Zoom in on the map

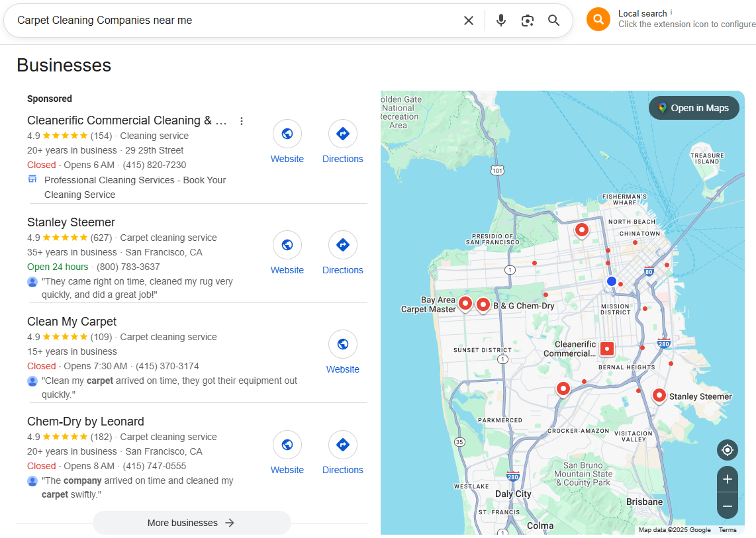[727, 479]
